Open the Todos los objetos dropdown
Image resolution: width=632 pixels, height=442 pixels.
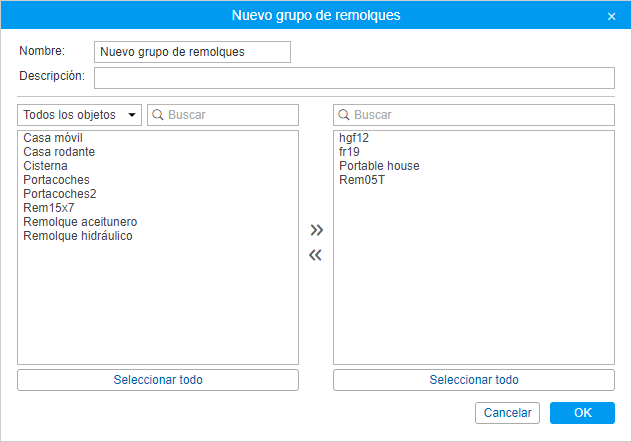(x=79, y=115)
